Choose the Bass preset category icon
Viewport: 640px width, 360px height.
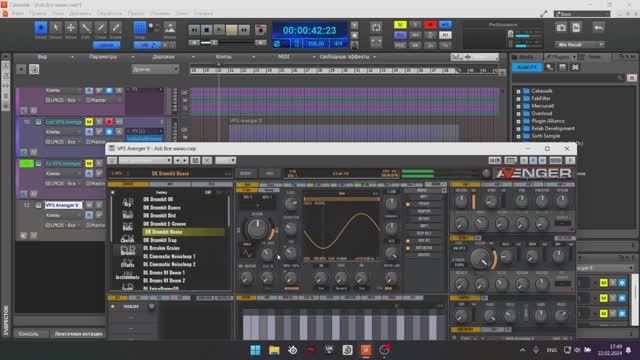click(127, 214)
